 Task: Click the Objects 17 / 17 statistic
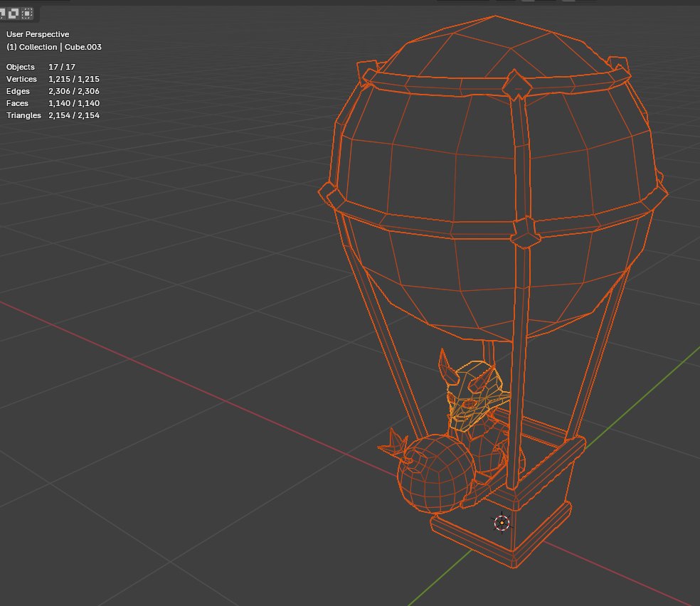(x=41, y=67)
